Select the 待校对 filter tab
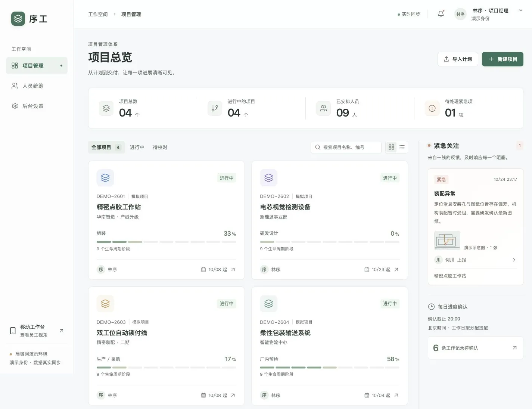Image resolution: width=532 pixels, height=409 pixels. point(160,147)
